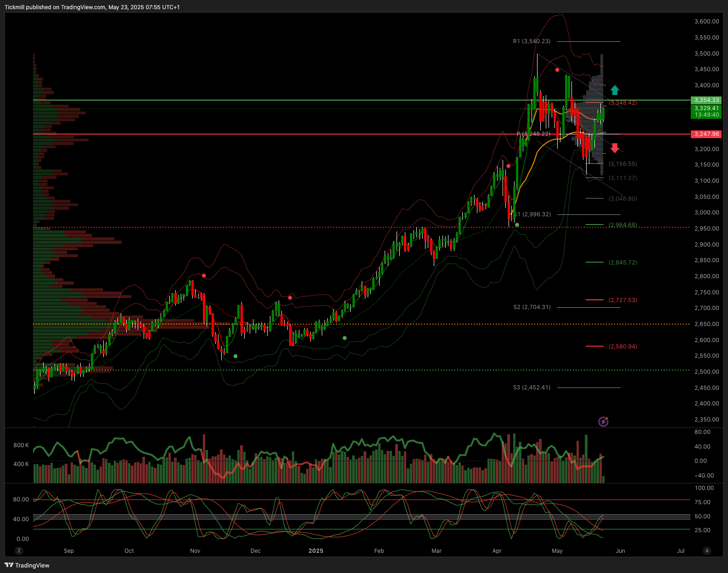Click the Nov label on time axis
Screen dimensions: 728x573
[x=195, y=551]
